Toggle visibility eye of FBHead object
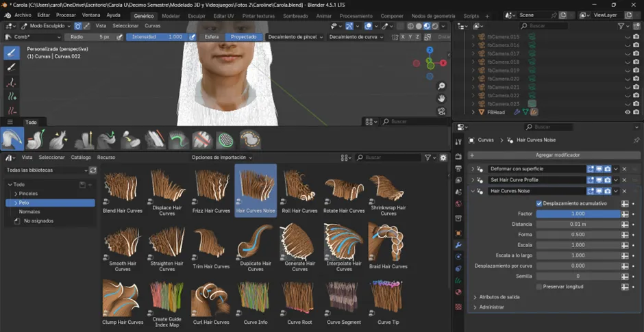Image resolution: width=644 pixels, height=332 pixels. [627, 112]
